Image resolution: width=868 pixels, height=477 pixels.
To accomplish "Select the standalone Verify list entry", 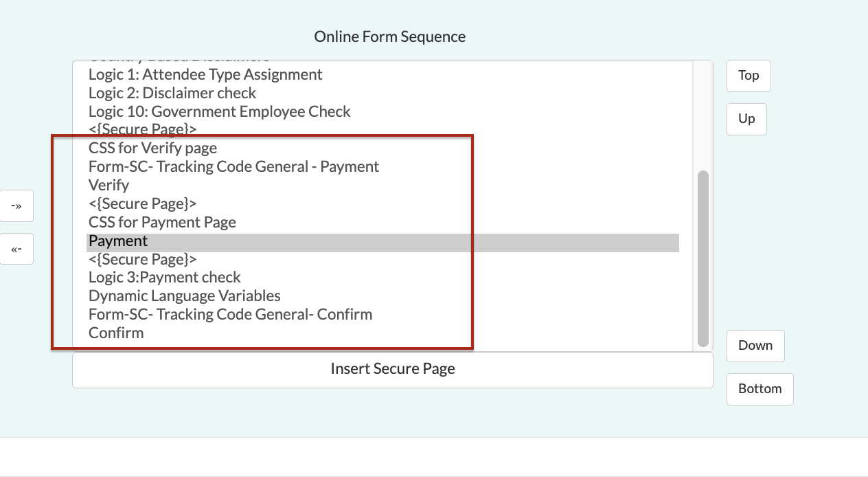I will tap(108, 186).
